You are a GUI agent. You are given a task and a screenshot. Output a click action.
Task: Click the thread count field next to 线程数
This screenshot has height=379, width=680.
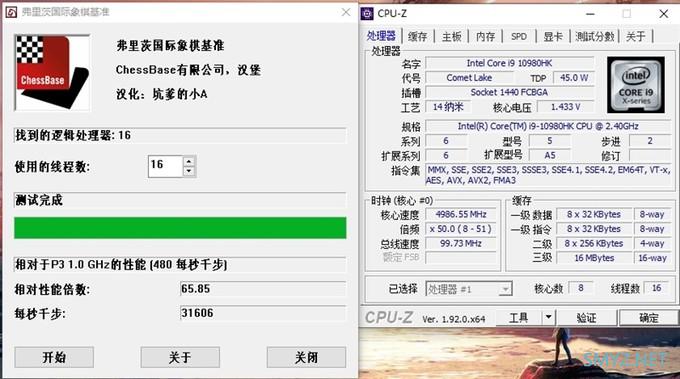click(x=657, y=288)
